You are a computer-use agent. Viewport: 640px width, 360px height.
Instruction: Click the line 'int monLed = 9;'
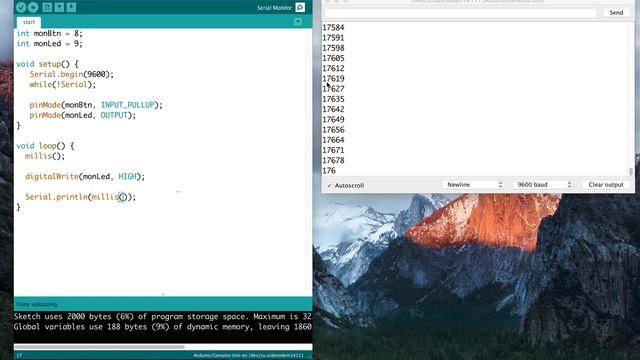pyautogui.click(x=49, y=44)
